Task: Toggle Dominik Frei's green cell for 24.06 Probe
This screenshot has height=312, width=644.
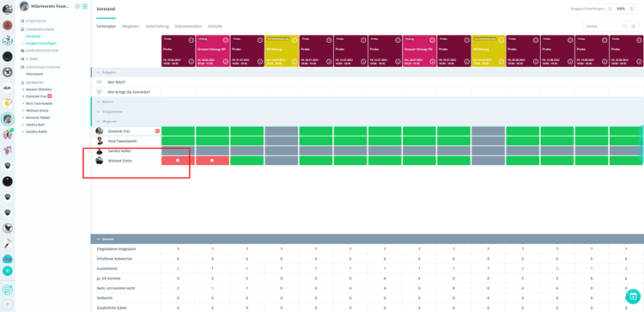Action: (179, 132)
